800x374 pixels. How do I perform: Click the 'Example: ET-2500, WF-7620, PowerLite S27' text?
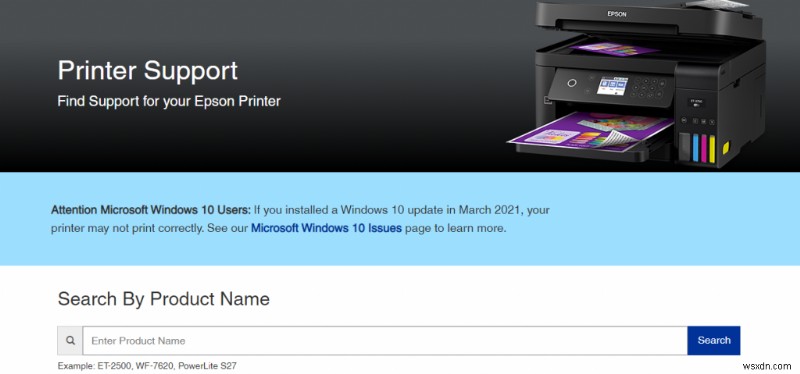pyautogui.click(x=147, y=366)
